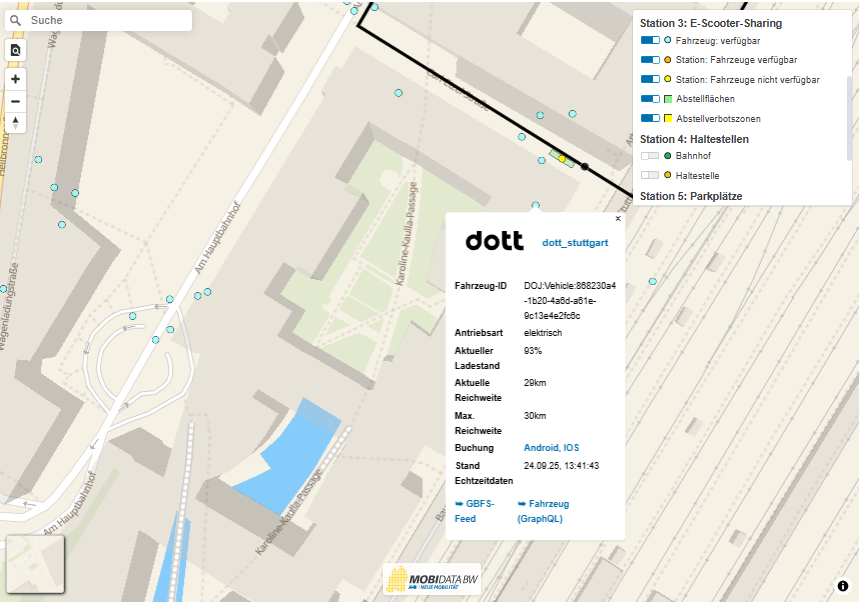Click the MobiData BW logo
The width and height of the screenshot is (862, 604).
(432, 580)
